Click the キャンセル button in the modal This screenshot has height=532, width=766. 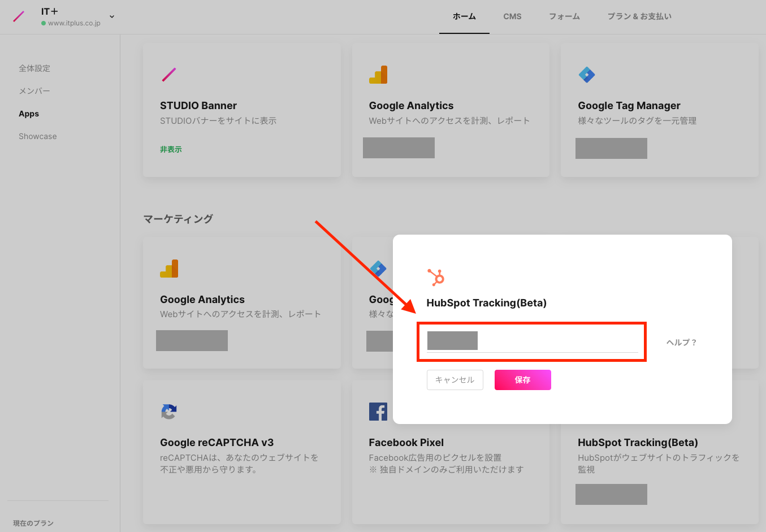click(x=455, y=379)
